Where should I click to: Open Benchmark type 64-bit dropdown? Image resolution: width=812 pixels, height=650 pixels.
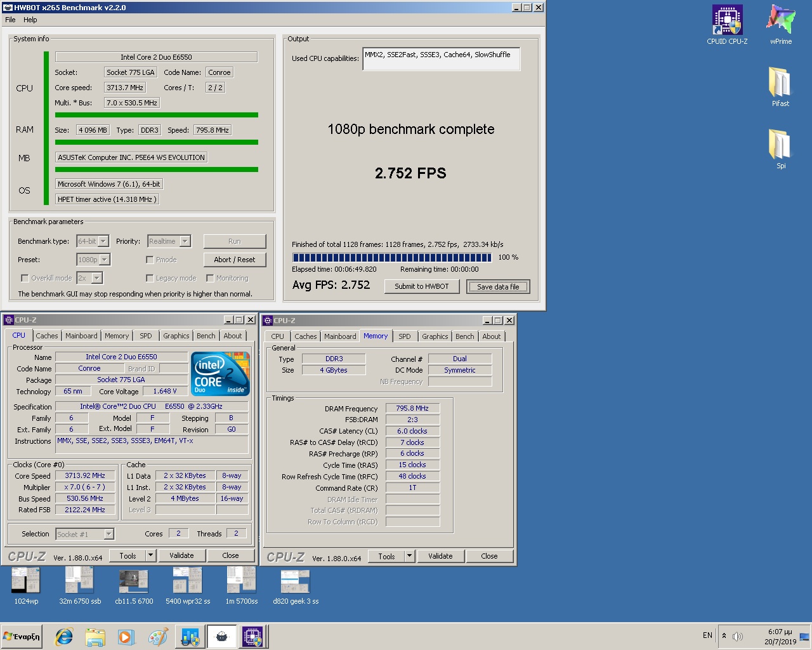(103, 241)
